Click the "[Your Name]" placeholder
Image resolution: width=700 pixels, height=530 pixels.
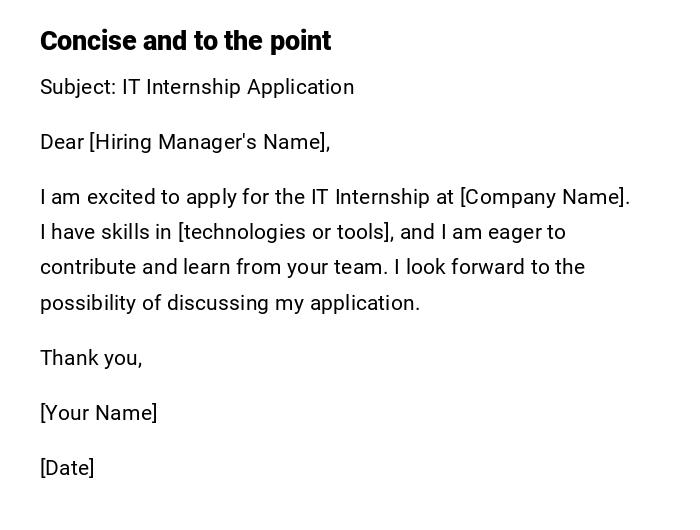99,413
